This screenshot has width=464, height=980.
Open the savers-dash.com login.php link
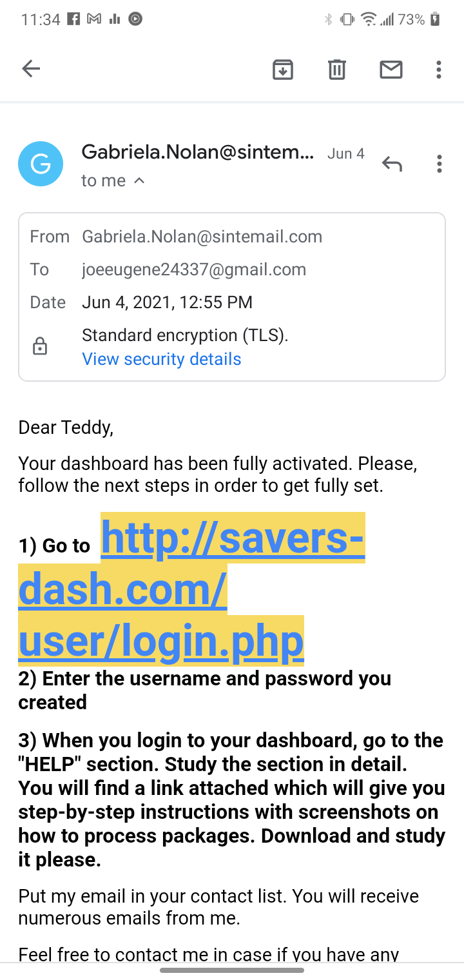(191, 589)
